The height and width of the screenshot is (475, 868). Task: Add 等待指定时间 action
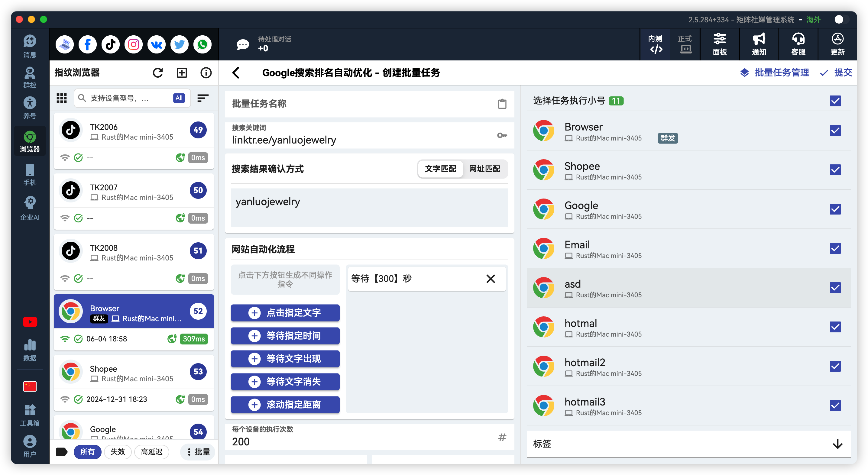285,335
